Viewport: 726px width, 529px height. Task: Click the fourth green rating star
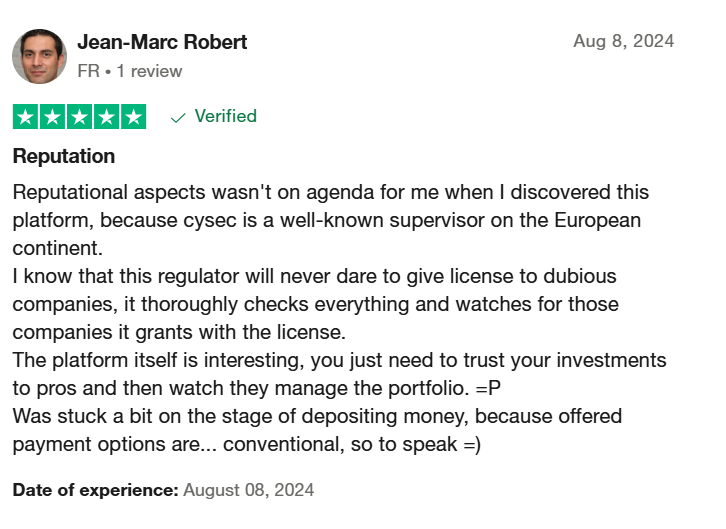tap(106, 117)
